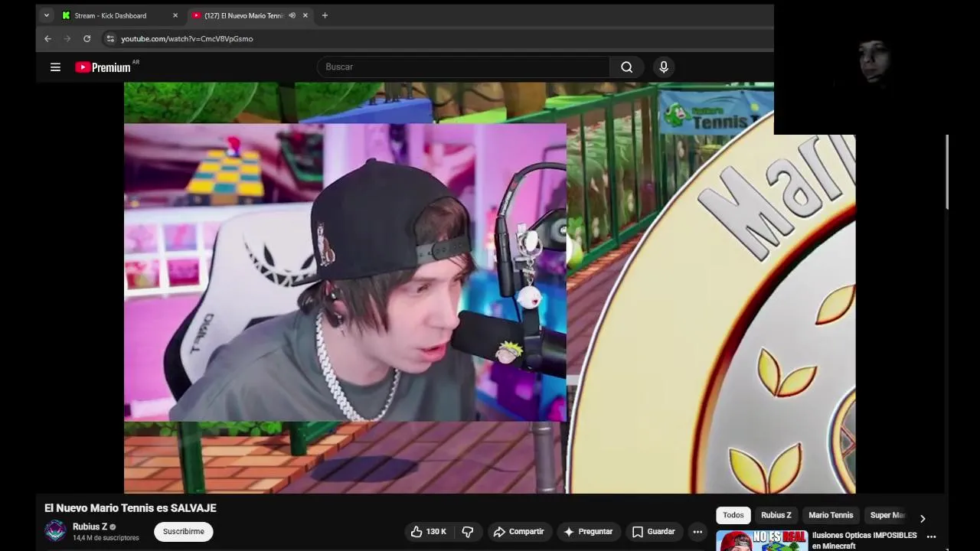Image resolution: width=980 pixels, height=551 pixels.
Task: Like the video with 130 K button
Action: click(429, 532)
